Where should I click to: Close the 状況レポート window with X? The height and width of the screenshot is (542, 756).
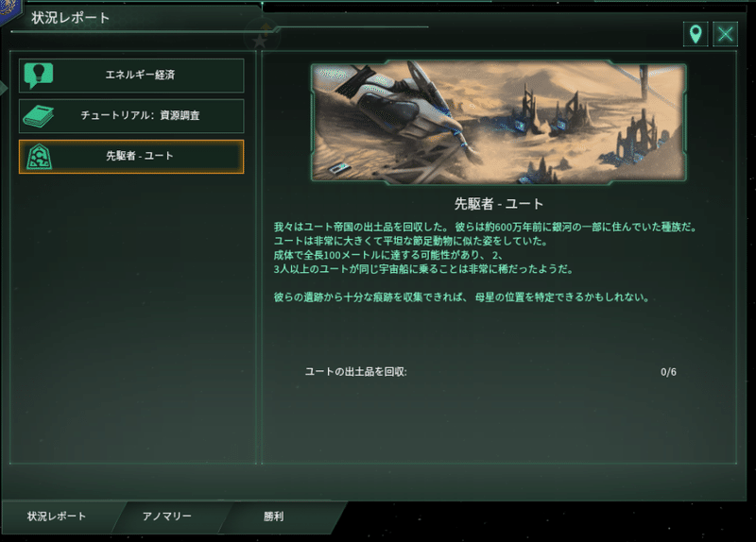point(725,34)
